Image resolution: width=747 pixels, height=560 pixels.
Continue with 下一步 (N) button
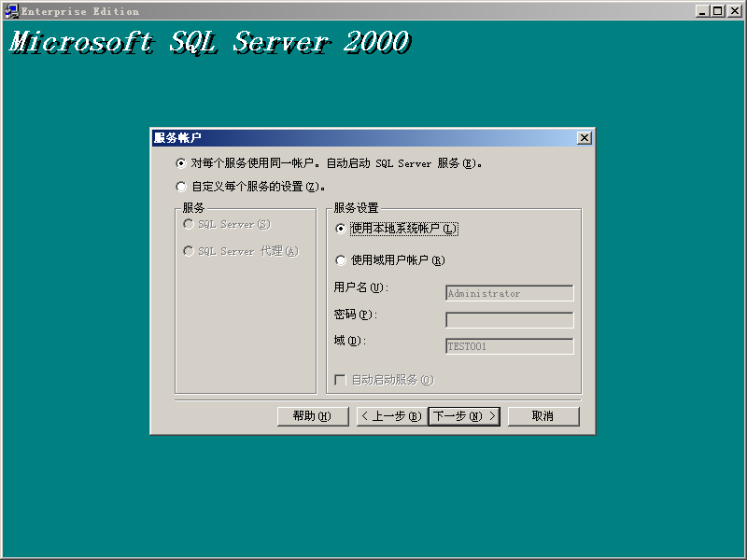pos(464,416)
